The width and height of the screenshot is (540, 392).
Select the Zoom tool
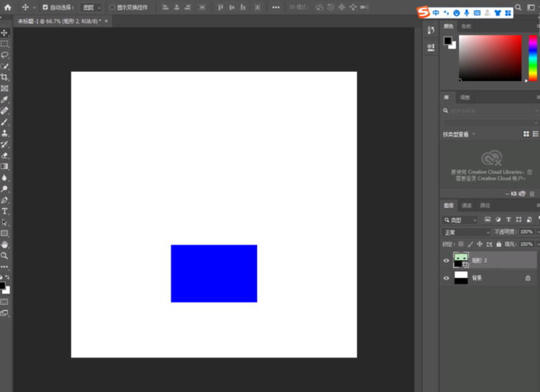pyautogui.click(x=5, y=255)
